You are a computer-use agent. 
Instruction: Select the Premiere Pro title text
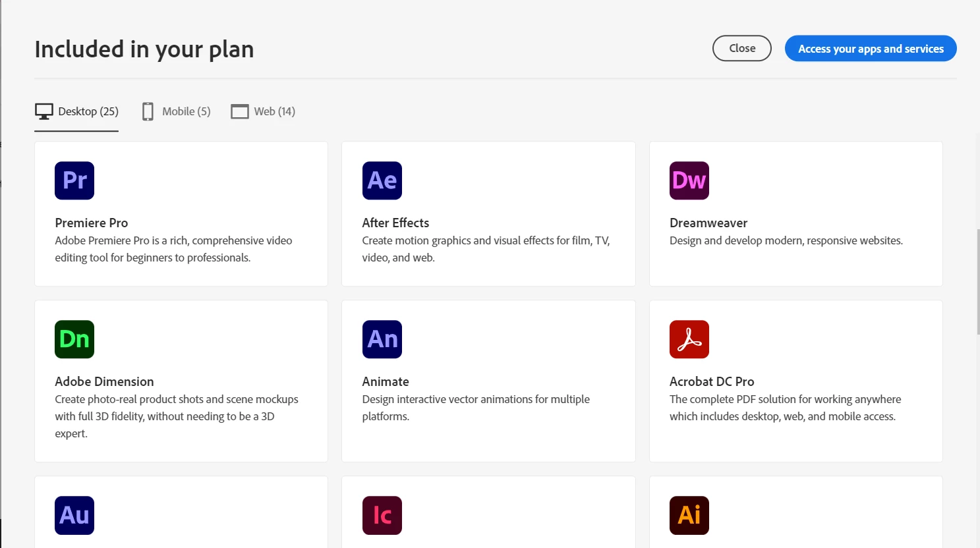coord(92,223)
